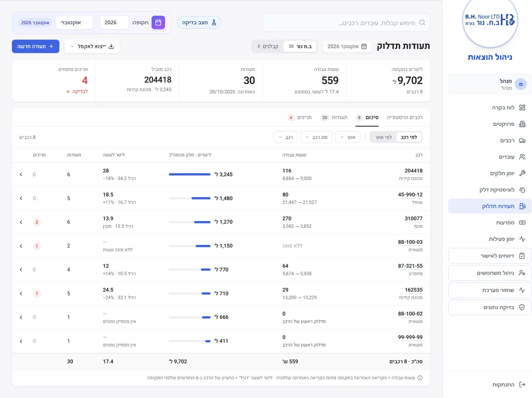532x398 pixels.
Task: Click the לוגיסטיקת דלק fuel drop icon
Action: pos(522,190)
